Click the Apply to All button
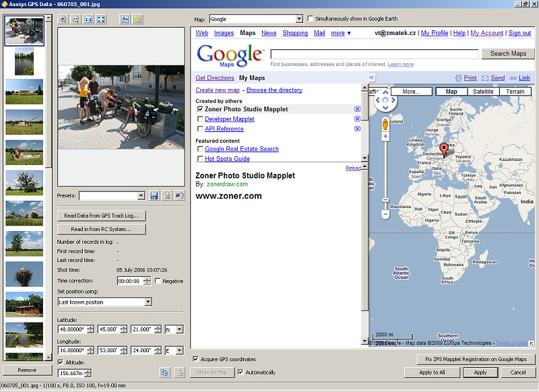539x392 pixels. 432,372
